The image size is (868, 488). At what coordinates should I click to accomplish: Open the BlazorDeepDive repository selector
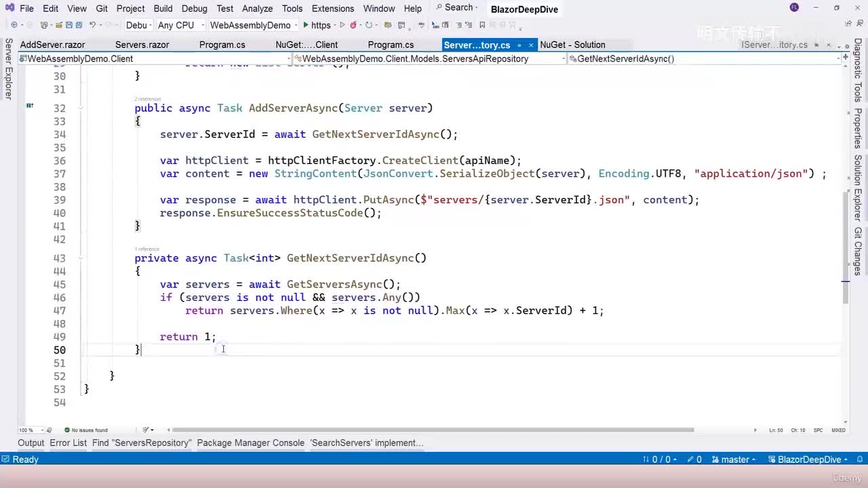point(807,460)
